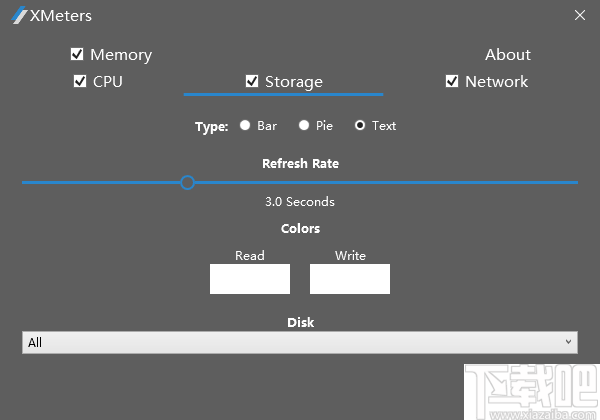Open the Read color swatch

(x=250, y=279)
